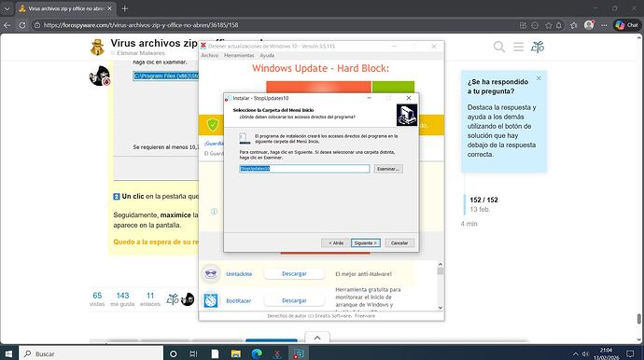Image resolution: width=644 pixels, height=360 pixels.
Task: Open Examinar folder browser
Action: point(387,169)
